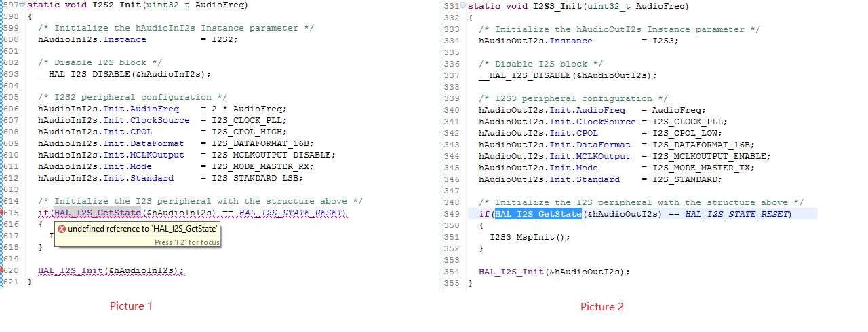868x332 pixels.
Task: Click the "Press 'F2' for focus" hint
Action: [186, 242]
